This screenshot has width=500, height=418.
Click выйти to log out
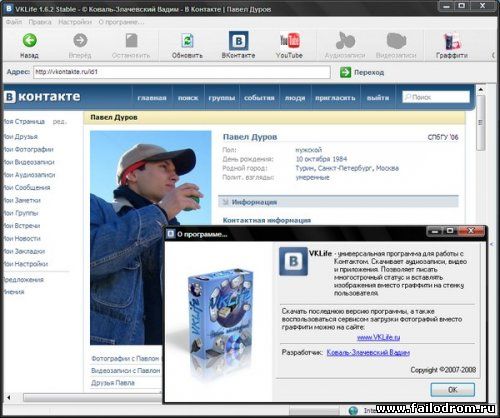378,98
